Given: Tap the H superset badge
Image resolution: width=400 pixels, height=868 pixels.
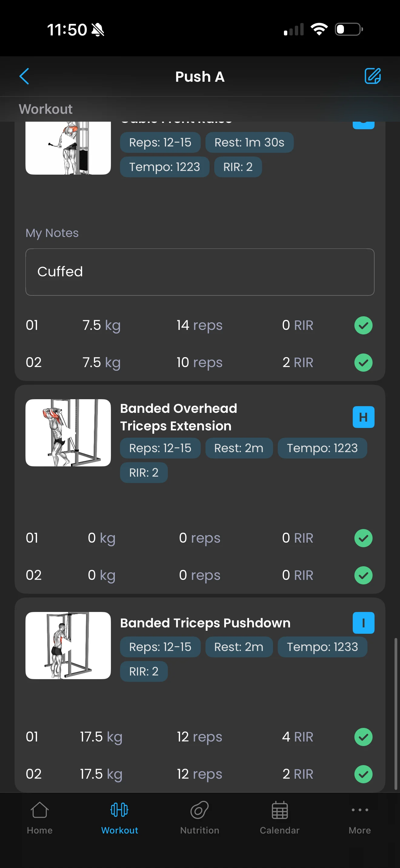Looking at the screenshot, I should pyautogui.click(x=363, y=417).
